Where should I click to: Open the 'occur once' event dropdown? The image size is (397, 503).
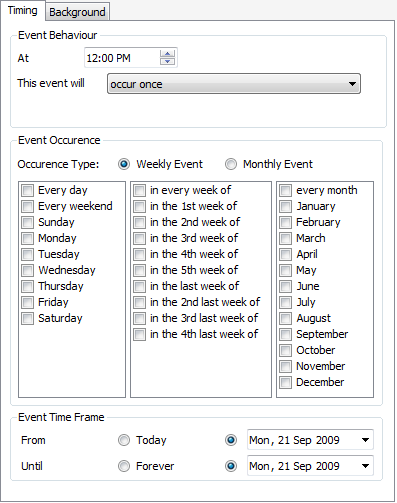(234, 84)
